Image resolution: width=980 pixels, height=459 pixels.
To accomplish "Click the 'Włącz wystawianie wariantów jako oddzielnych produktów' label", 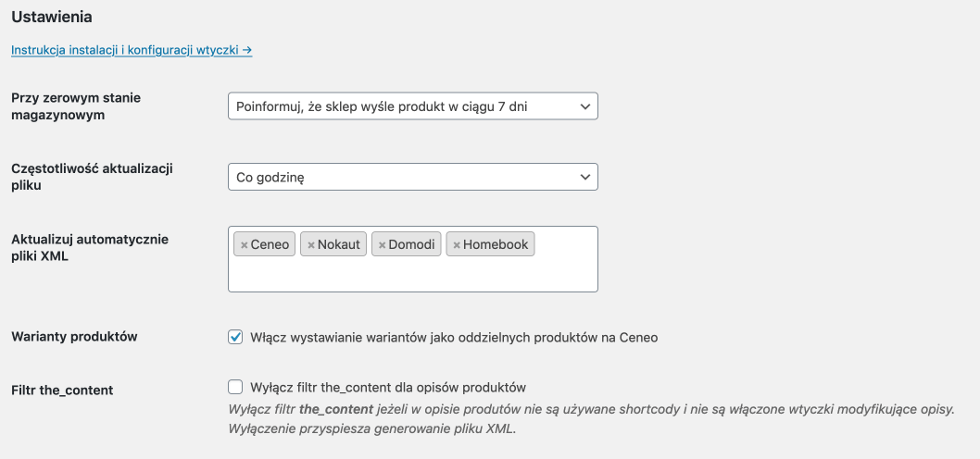I will click(454, 338).
